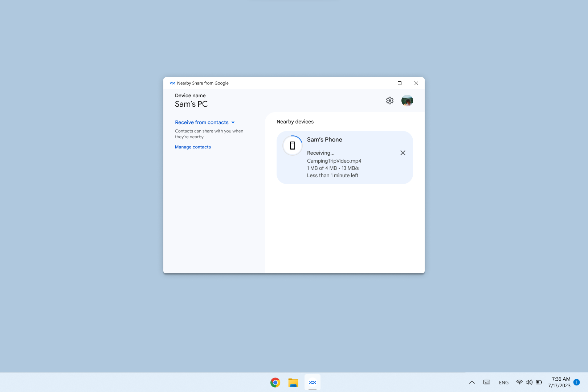Expand the hidden system tray icons
This screenshot has width=588, height=392.
pos(472,382)
